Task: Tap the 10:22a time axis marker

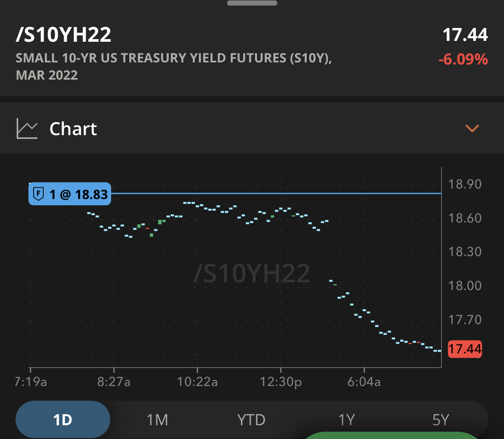Action: coord(197,382)
